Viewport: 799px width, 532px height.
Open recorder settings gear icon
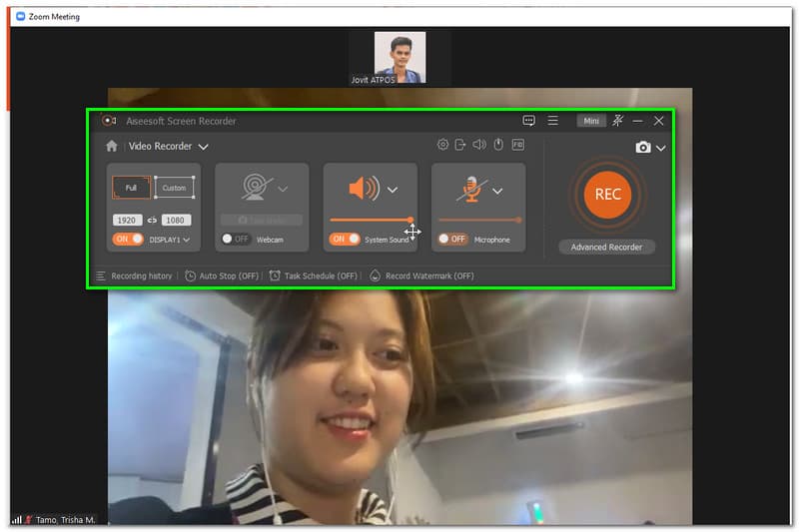[x=443, y=145]
